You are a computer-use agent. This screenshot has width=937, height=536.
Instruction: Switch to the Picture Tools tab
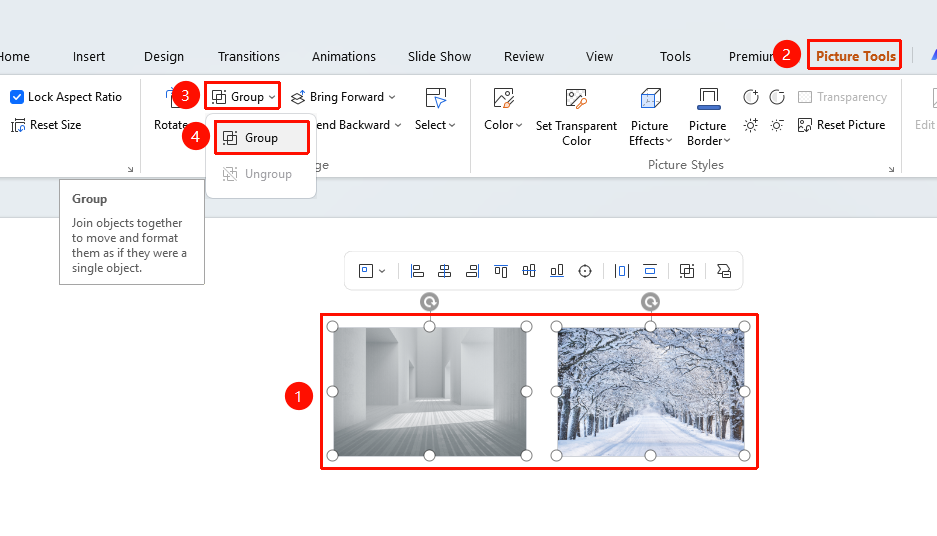[x=855, y=56]
